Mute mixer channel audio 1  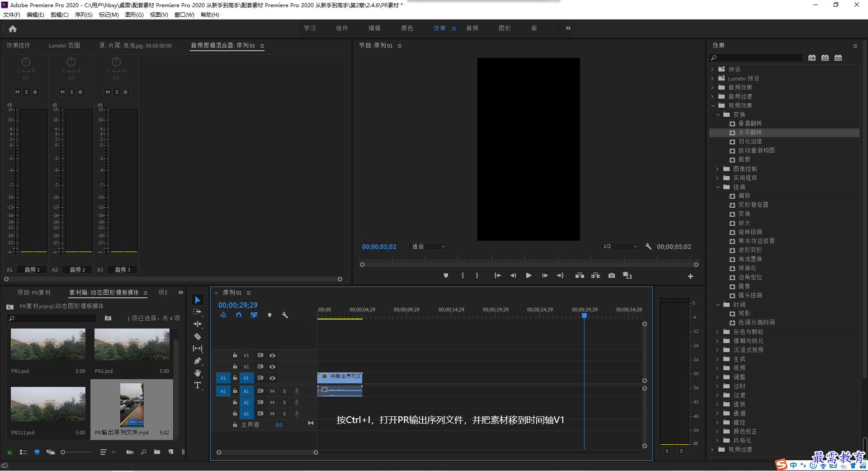pyautogui.click(x=17, y=92)
